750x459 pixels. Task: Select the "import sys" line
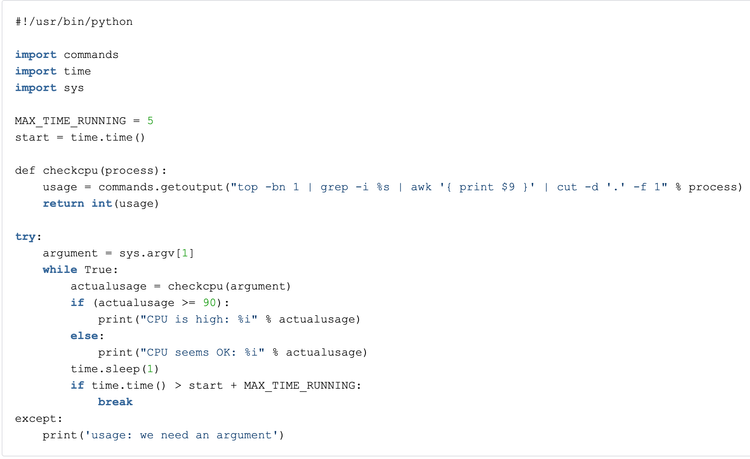pos(50,88)
